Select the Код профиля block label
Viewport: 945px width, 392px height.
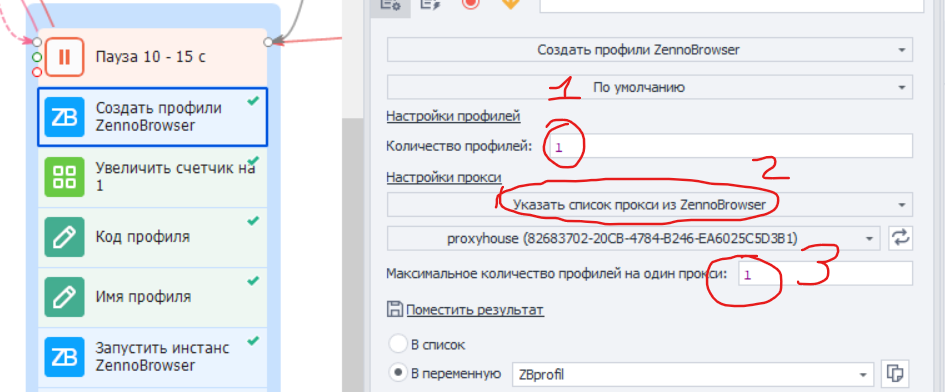click(x=143, y=236)
